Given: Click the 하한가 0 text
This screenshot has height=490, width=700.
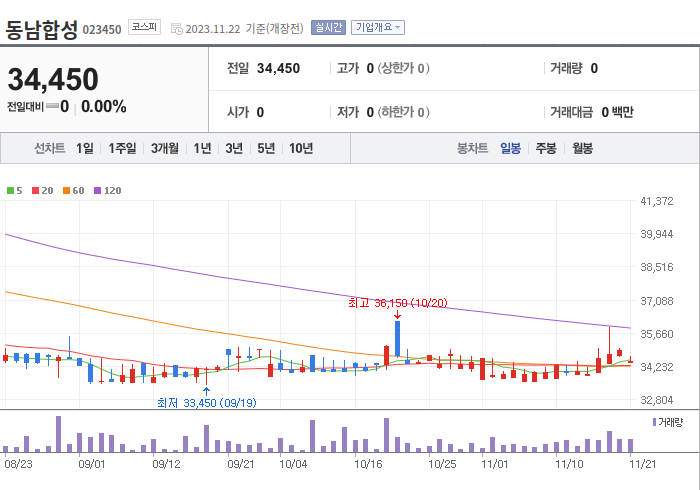Looking at the screenshot, I should coord(404,112).
